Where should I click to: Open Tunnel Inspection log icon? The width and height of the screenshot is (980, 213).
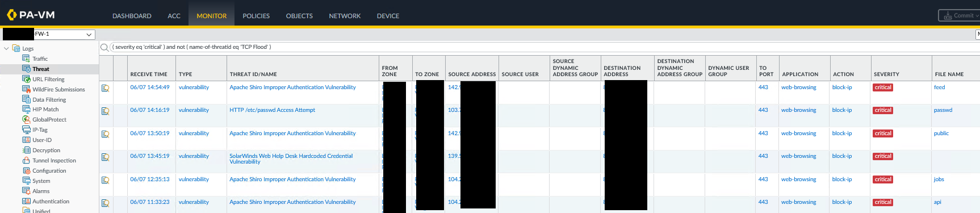coord(26,160)
